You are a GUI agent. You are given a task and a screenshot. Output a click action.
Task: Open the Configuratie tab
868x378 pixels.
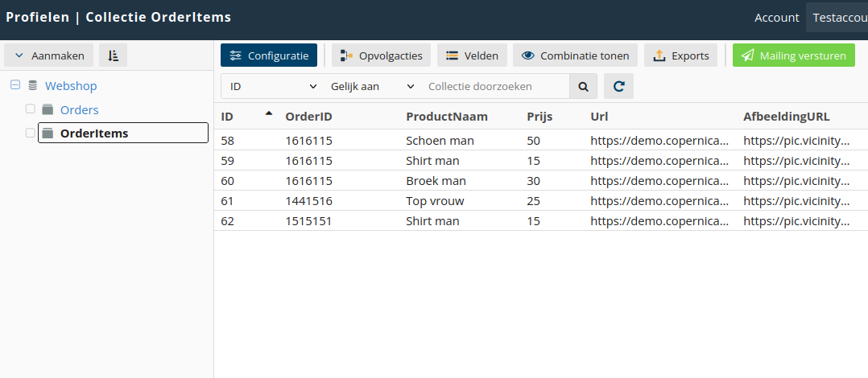click(x=269, y=55)
